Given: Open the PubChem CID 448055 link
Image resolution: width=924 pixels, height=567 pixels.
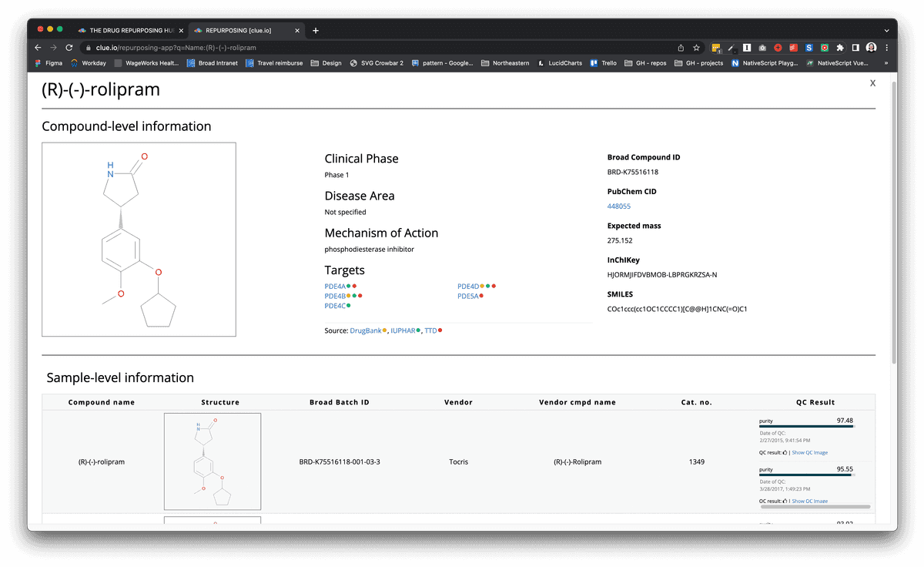Looking at the screenshot, I should pos(619,206).
